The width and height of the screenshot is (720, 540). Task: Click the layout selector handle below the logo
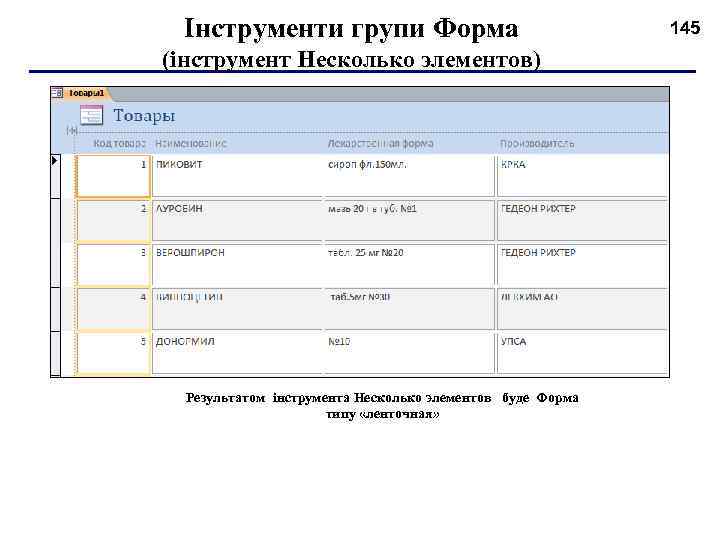72,130
